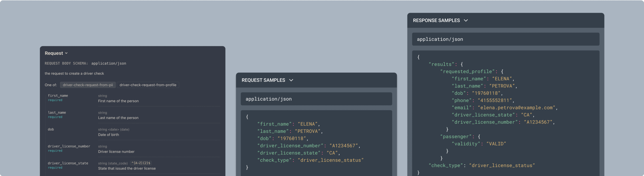
Task: Open response samples application/json content type
Action: (506, 39)
